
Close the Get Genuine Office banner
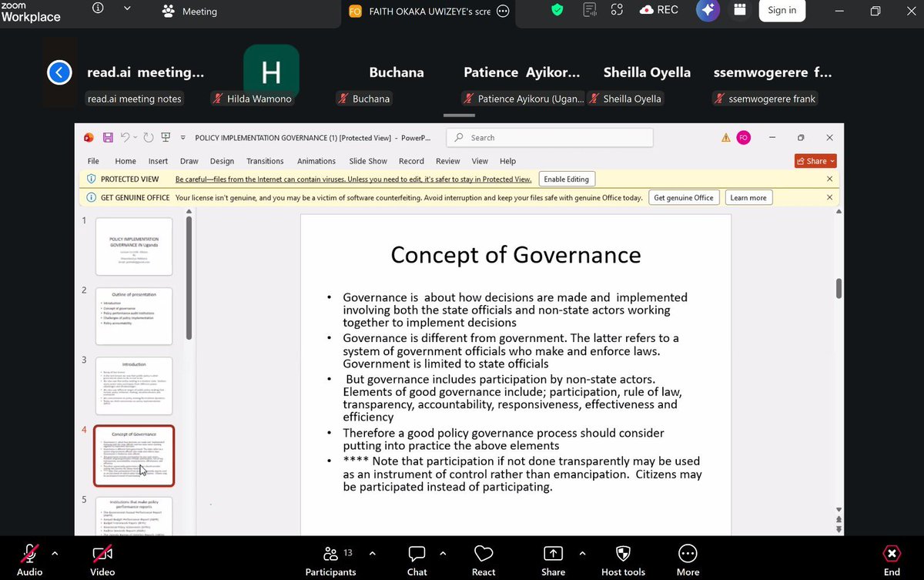click(x=829, y=197)
